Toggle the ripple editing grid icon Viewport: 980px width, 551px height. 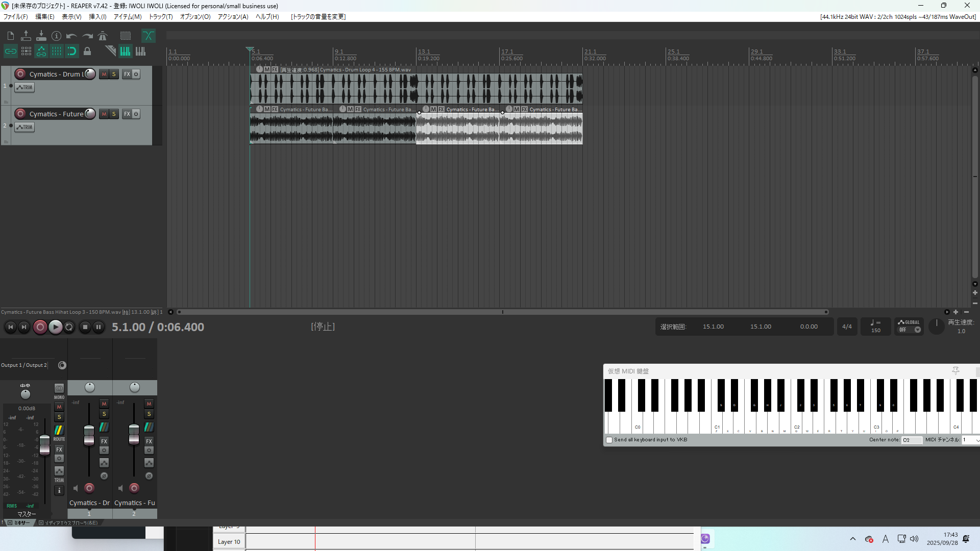(x=26, y=51)
